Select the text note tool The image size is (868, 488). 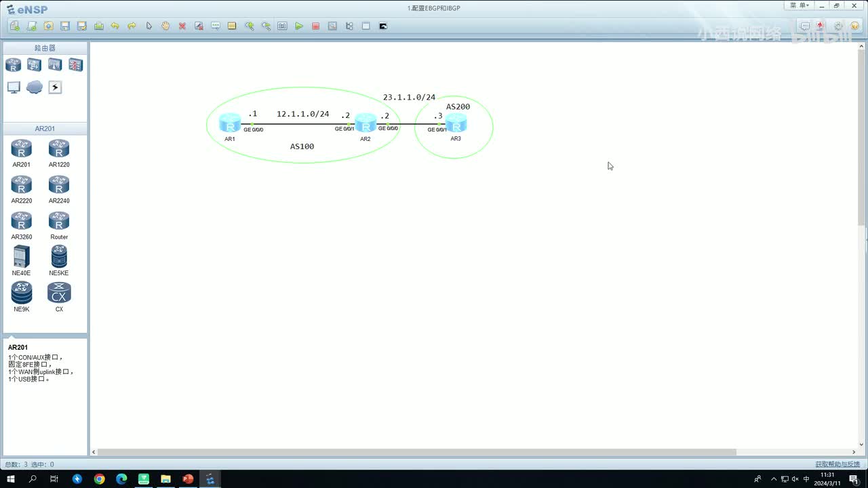click(x=216, y=26)
